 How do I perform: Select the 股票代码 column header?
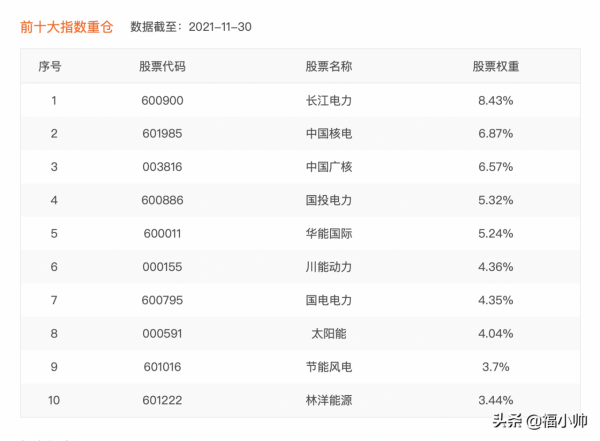163,67
